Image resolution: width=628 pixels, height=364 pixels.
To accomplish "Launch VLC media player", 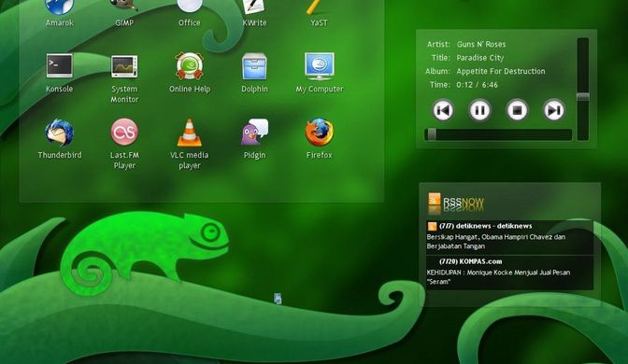I will click(x=190, y=133).
